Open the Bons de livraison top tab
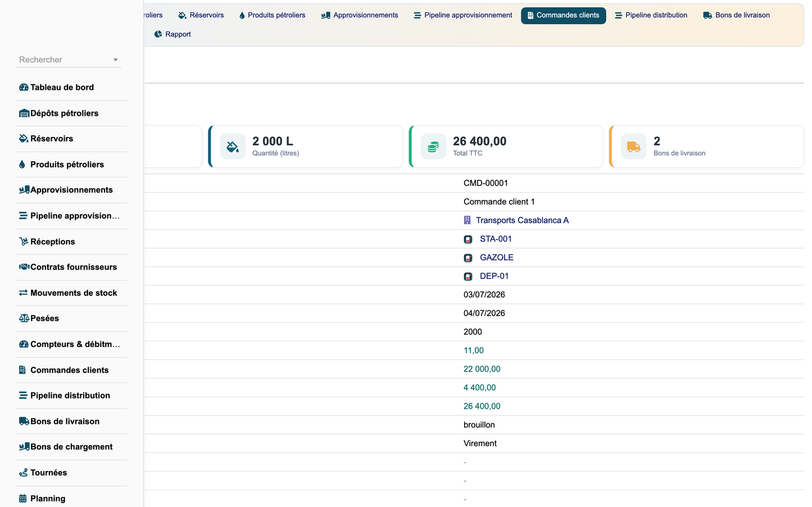Screen dimensions: 812x507 (x=736, y=16)
